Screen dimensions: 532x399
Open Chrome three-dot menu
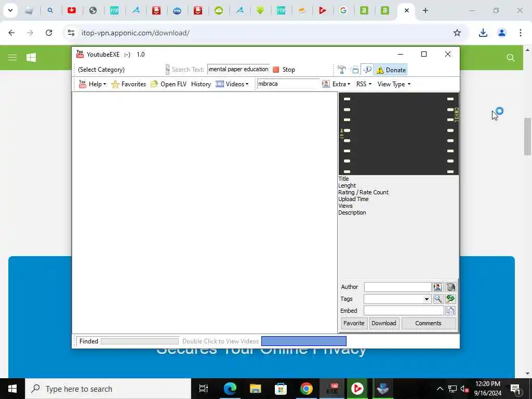(x=520, y=33)
